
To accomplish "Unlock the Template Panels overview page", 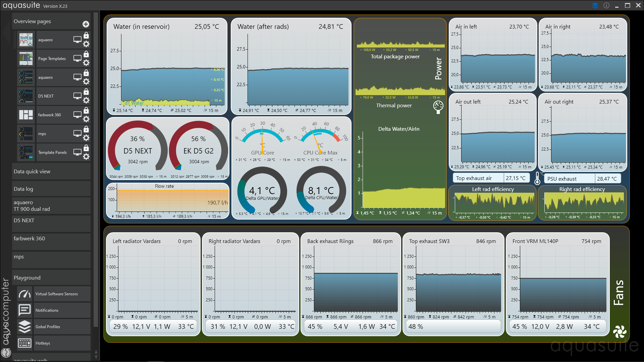I will 86,148.
